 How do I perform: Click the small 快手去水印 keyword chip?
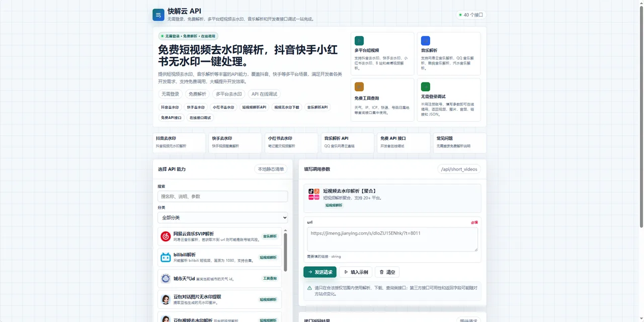[x=196, y=107]
